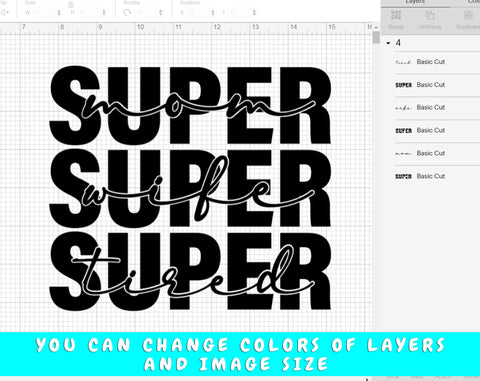Select the 'tired' script text on canvas

192,272
